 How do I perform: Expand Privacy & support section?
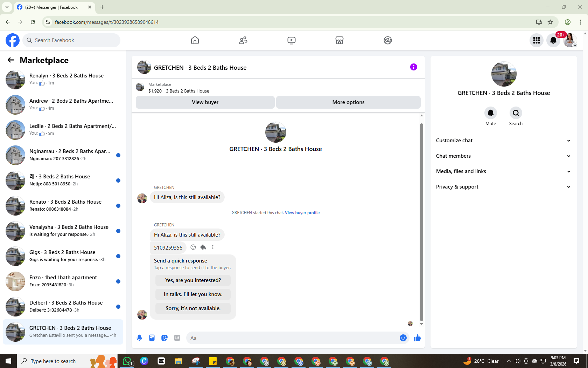point(504,187)
